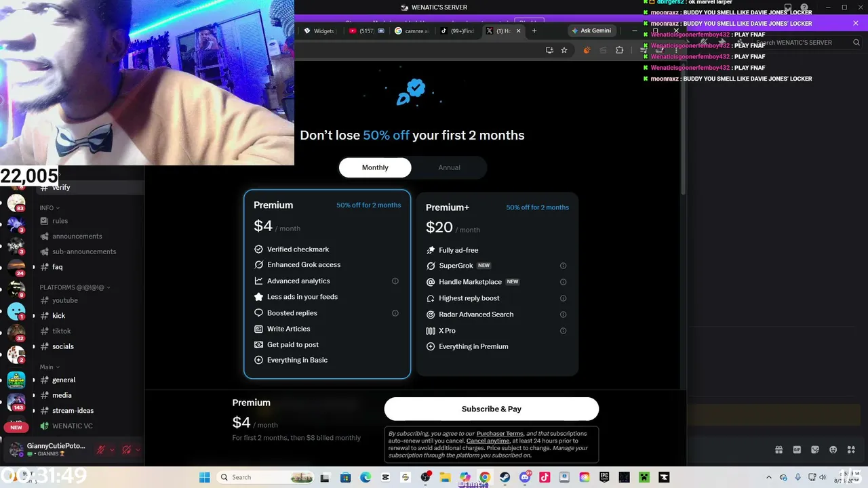Close the active X browser tab
This screenshot has width=868, height=488.
[519, 30]
